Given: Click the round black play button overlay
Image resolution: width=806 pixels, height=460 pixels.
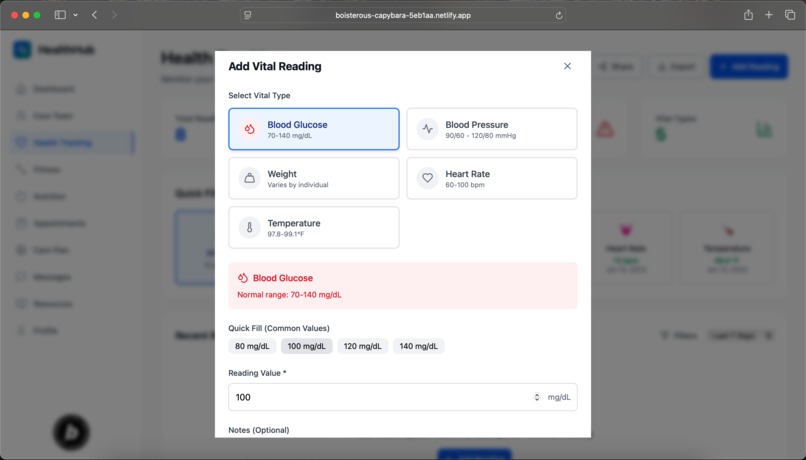Looking at the screenshot, I should 71,432.
